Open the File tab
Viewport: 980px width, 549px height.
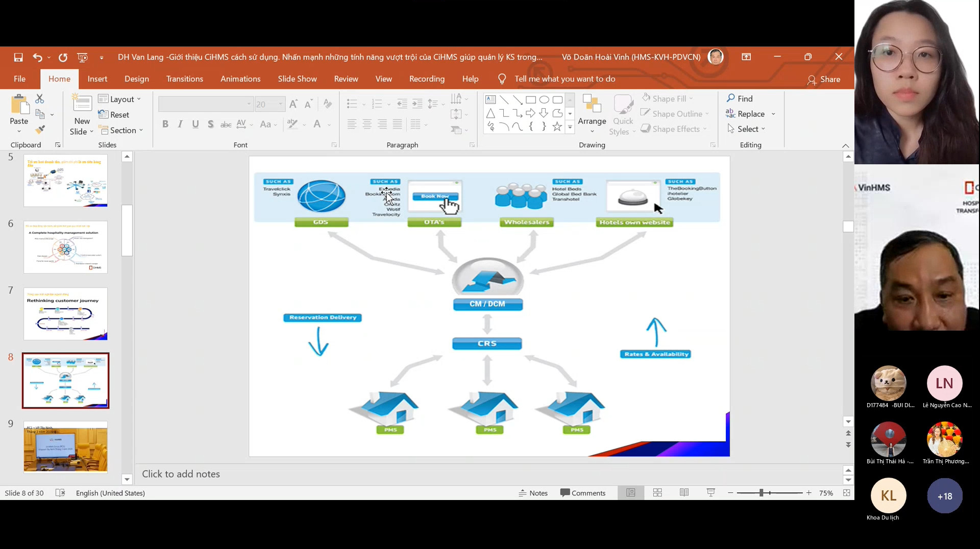[20, 79]
